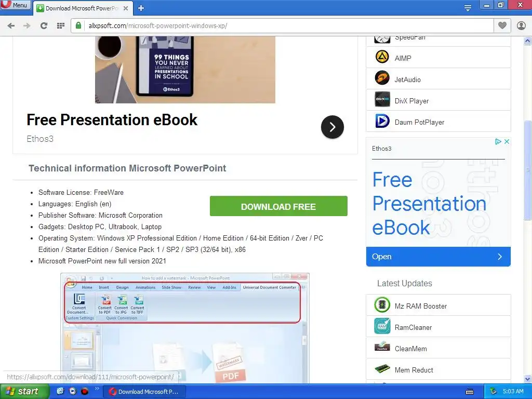
Task: Click the CleanMem icon
Action: coord(382,347)
